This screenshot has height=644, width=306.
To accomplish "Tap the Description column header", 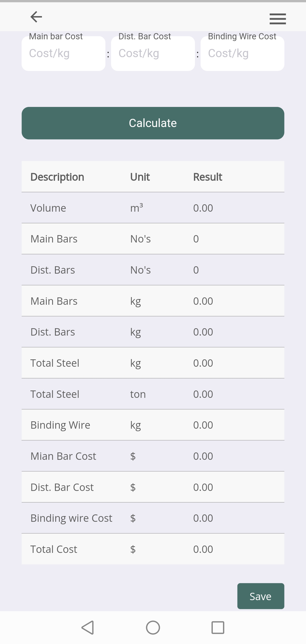I will click(57, 177).
